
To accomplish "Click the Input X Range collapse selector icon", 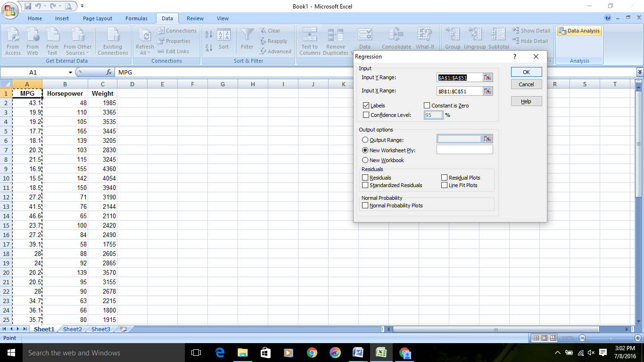I will tap(487, 91).
